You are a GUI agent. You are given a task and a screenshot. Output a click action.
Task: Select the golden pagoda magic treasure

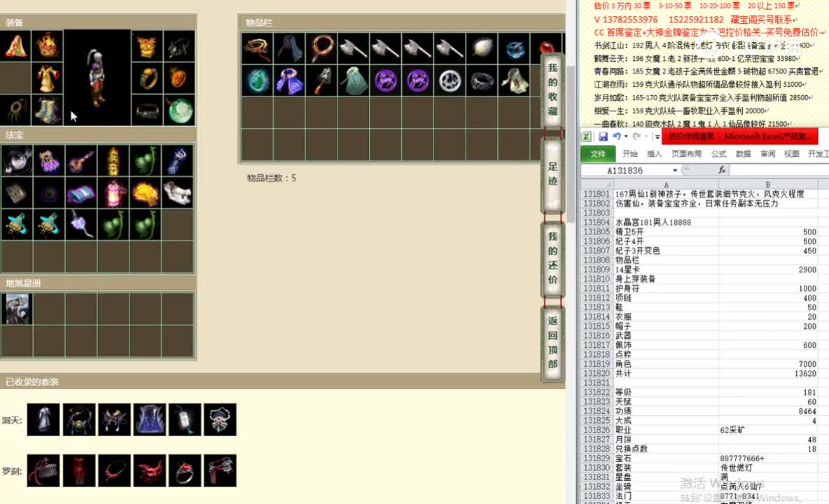[x=113, y=160]
